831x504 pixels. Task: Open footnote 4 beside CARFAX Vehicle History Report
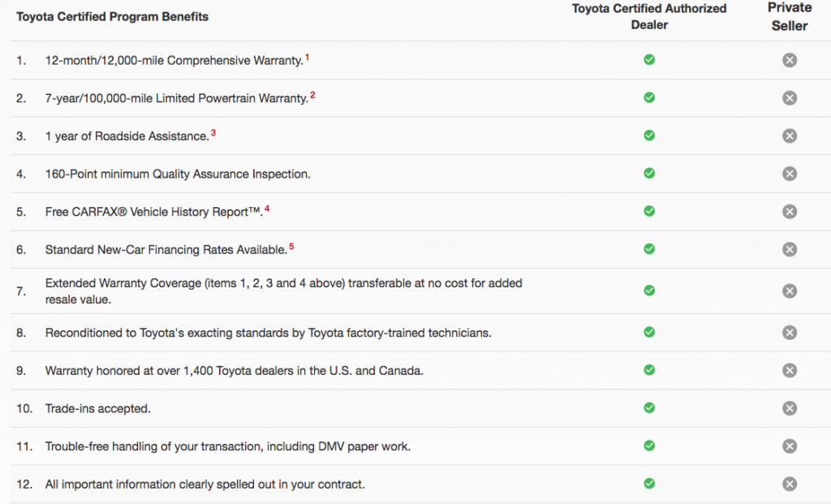(x=267, y=209)
